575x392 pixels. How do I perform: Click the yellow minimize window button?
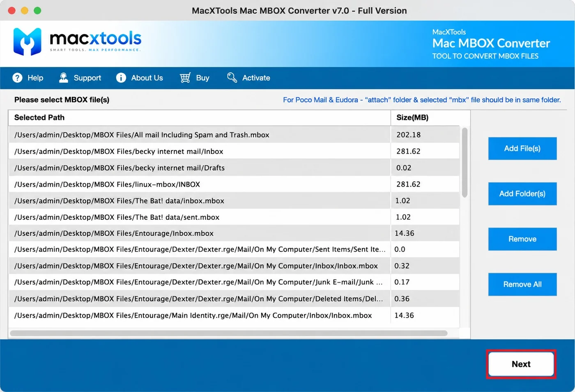25,11
